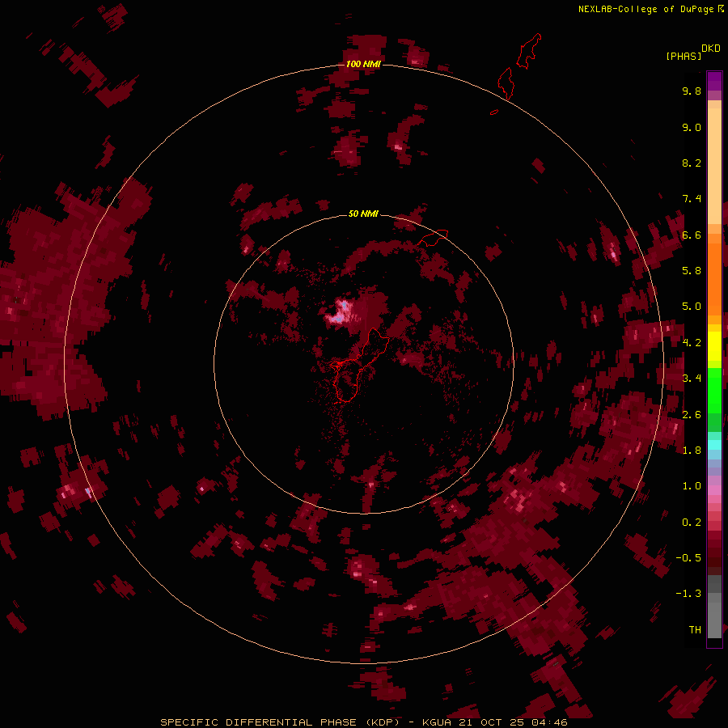
Task: Click the DKD units label
Action: (x=711, y=49)
